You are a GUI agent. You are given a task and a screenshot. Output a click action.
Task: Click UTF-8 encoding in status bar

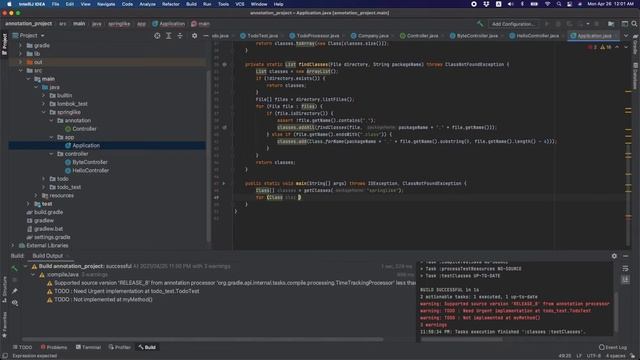coord(593,356)
